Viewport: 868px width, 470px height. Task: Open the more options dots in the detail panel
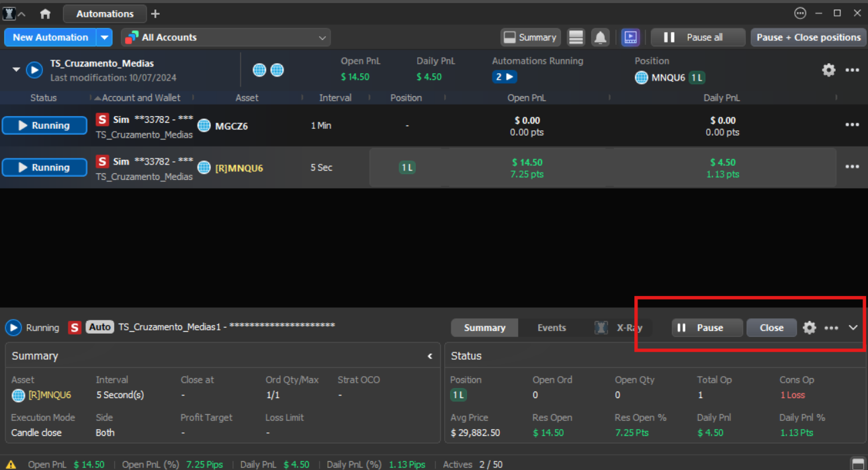[831, 328]
